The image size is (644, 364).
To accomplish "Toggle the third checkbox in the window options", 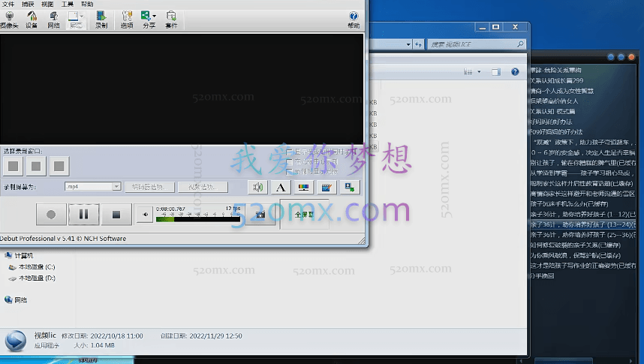I will click(289, 171).
